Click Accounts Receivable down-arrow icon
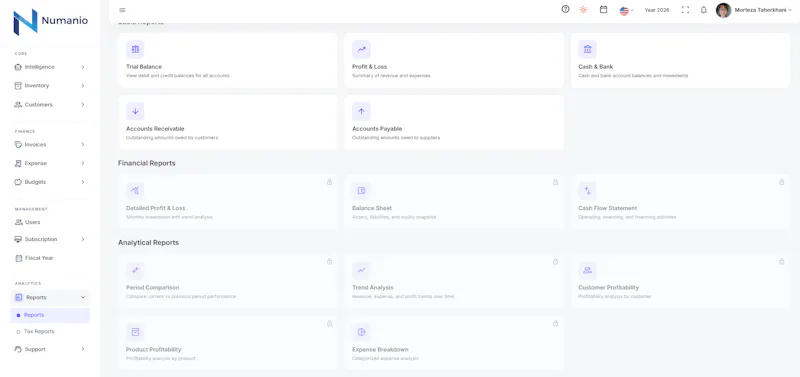The width and height of the screenshot is (800, 377). (135, 111)
